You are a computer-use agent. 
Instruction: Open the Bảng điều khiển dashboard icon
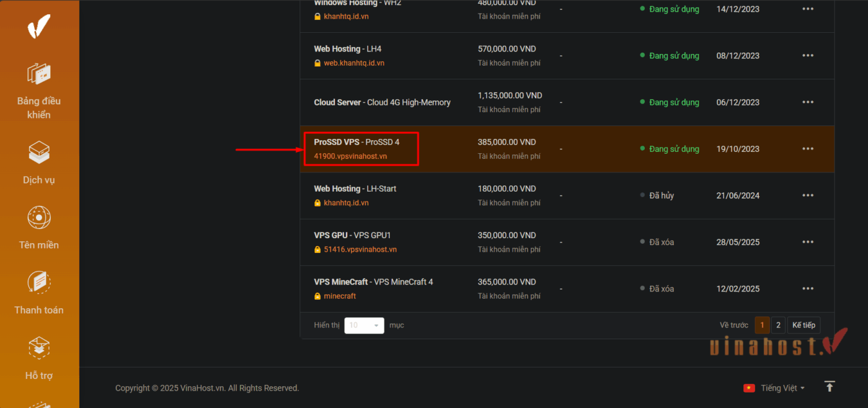(x=39, y=73)
